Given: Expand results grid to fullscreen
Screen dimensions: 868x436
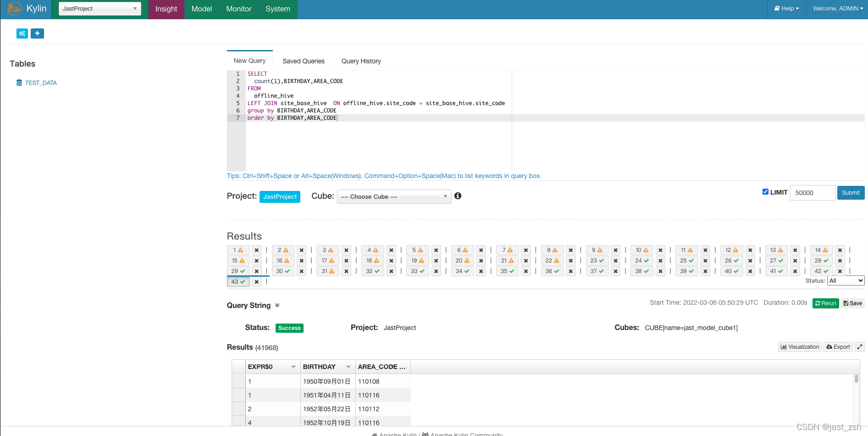Looking at the screenshot, I should 860,347.
